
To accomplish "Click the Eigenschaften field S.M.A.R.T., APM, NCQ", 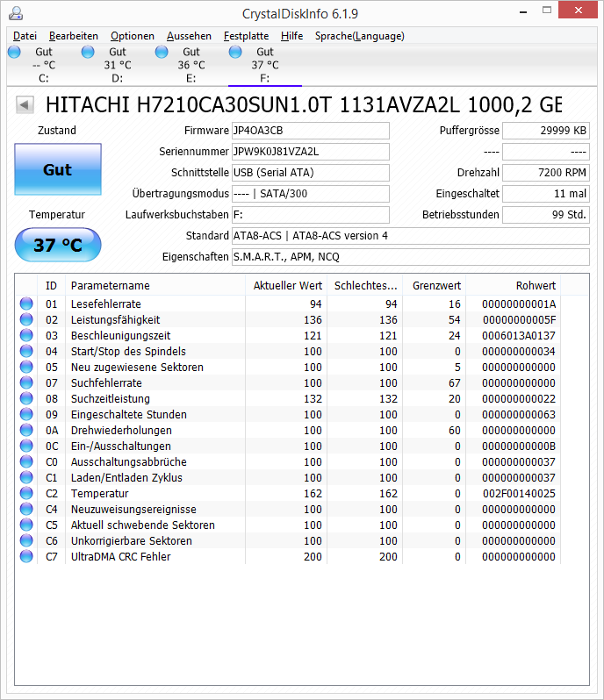I will pyautogui.click(x=411, y=257).
